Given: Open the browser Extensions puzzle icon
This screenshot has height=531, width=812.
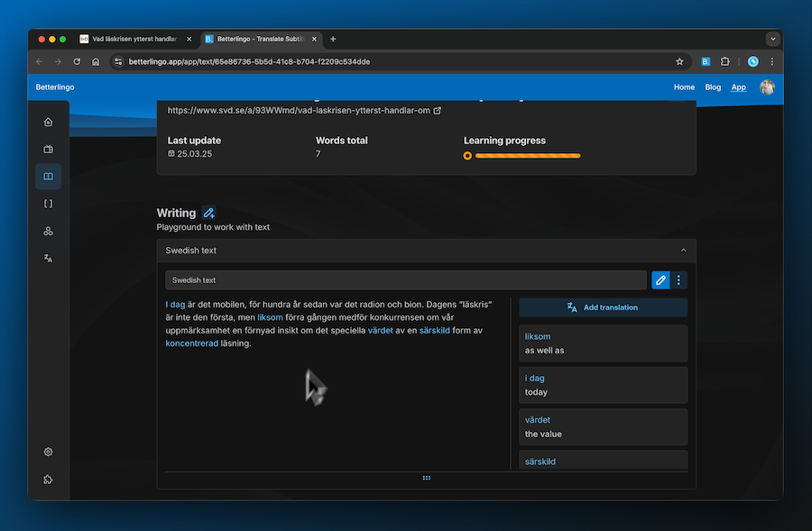Looking at the screenshot, I should [x=725, y=61].
